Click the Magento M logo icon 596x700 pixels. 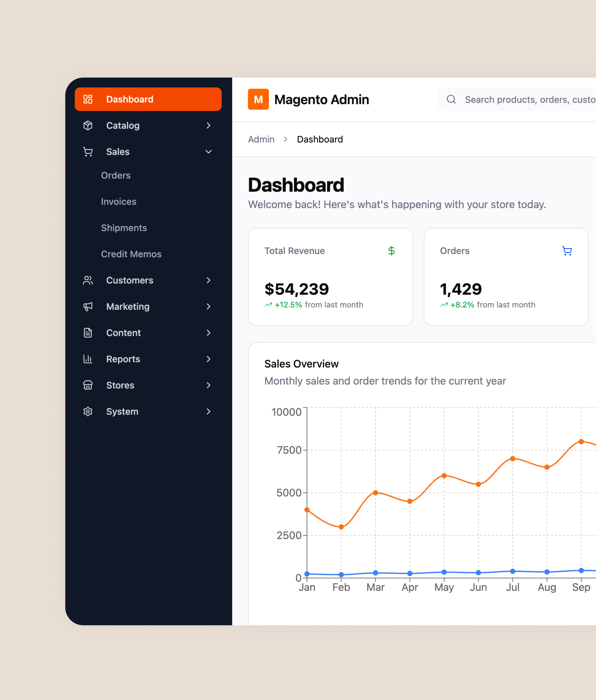click(x=258, y=99)
